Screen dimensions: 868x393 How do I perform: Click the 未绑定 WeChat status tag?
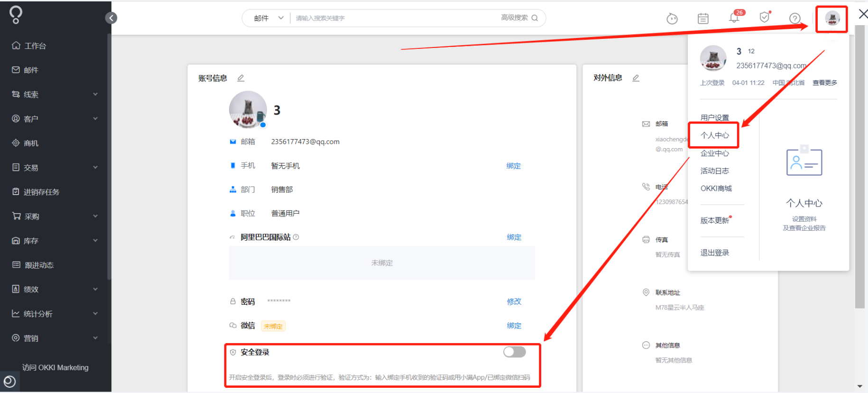(273, 326)
